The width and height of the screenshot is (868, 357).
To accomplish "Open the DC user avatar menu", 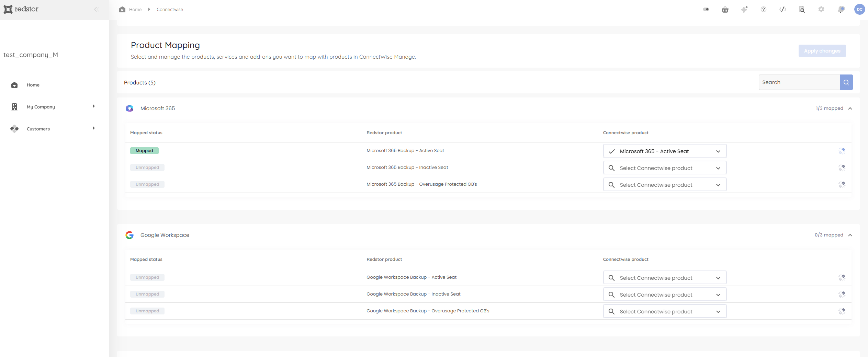I will click(x=859, y=9).
